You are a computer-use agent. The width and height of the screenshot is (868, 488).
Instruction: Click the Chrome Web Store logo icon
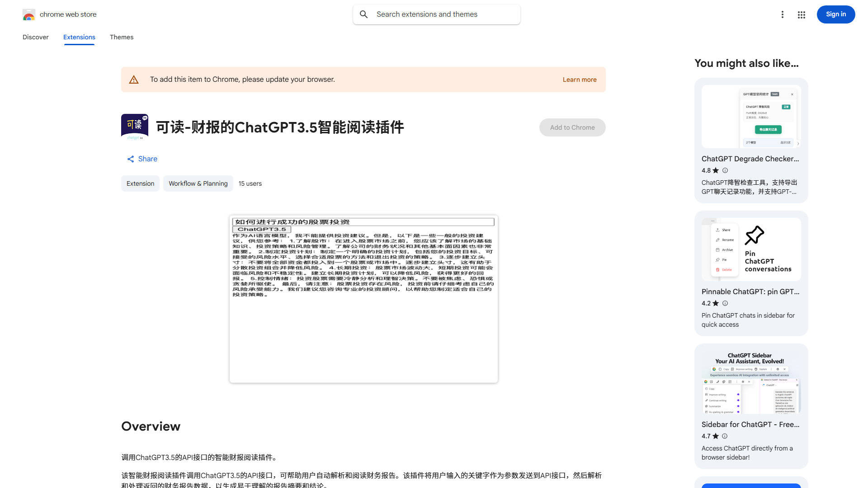[29, 15]
